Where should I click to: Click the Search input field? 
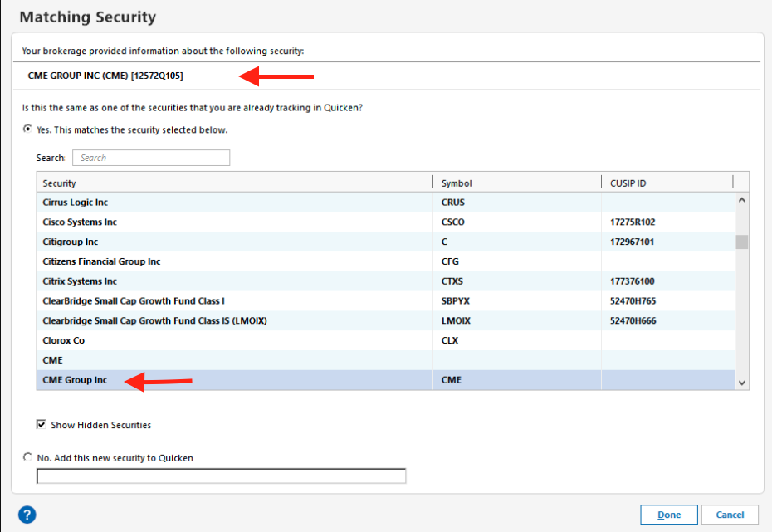click(151, 158)
